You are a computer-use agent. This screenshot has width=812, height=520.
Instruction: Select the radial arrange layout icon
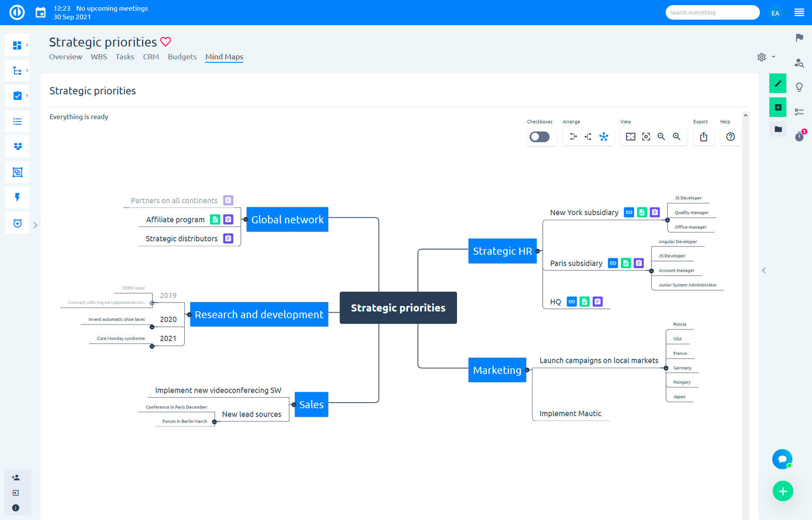[x=603, y=137]
